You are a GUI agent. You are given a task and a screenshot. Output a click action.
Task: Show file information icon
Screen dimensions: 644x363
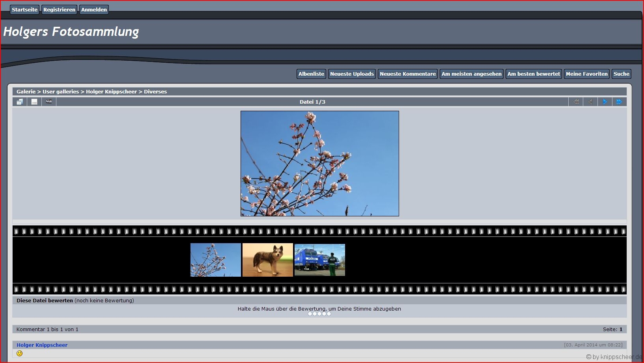34,102
